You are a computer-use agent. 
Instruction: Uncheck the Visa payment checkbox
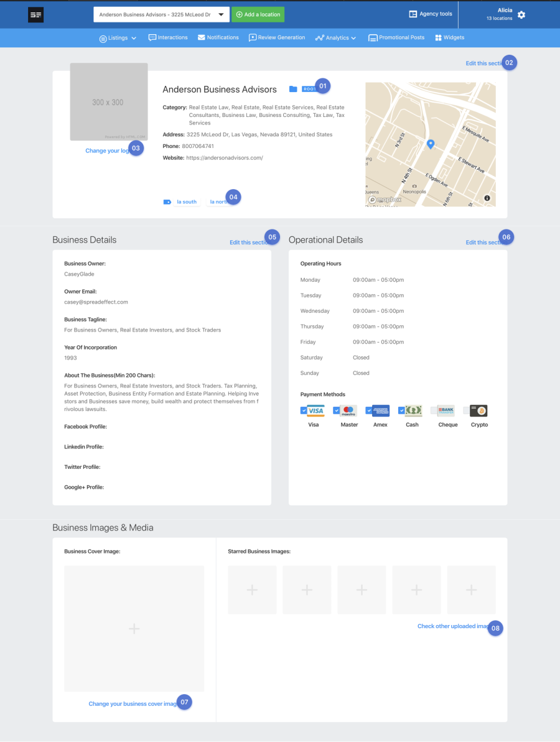(x=304, y=410)
